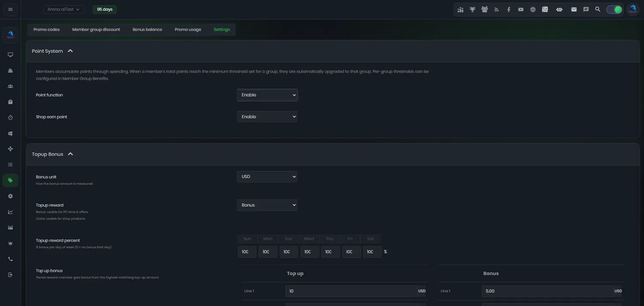
Task: Collapse the Point System section
Action: click(70, 51)
